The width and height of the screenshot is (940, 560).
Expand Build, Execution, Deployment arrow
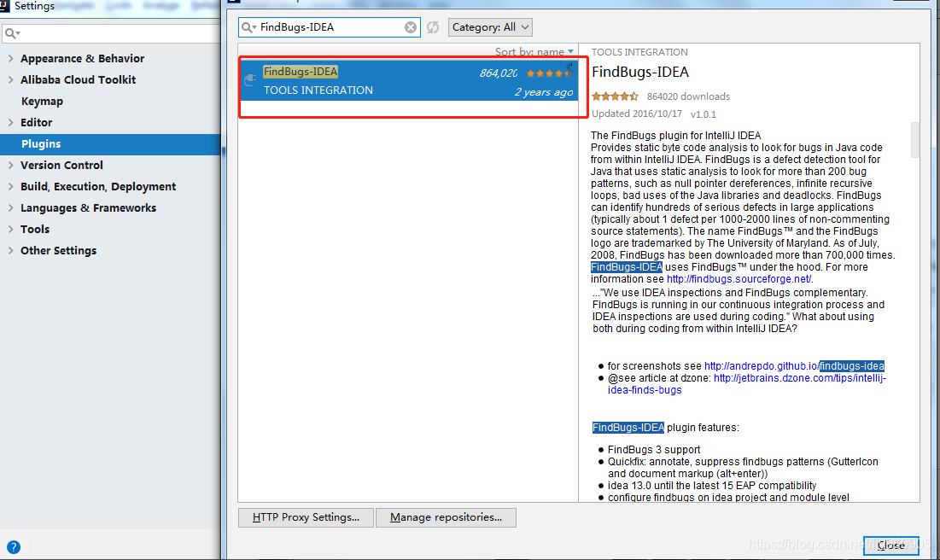[11, 186]
